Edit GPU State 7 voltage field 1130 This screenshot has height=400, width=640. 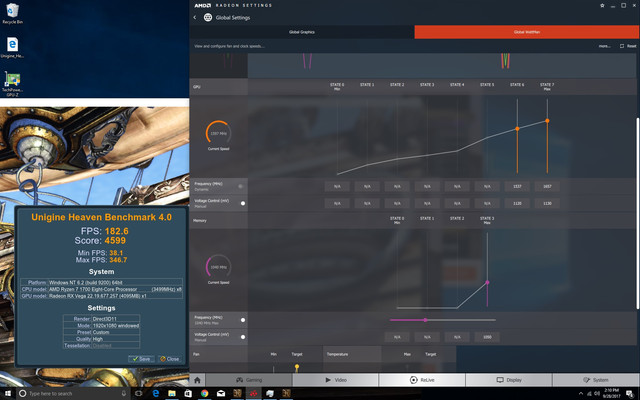547,203
